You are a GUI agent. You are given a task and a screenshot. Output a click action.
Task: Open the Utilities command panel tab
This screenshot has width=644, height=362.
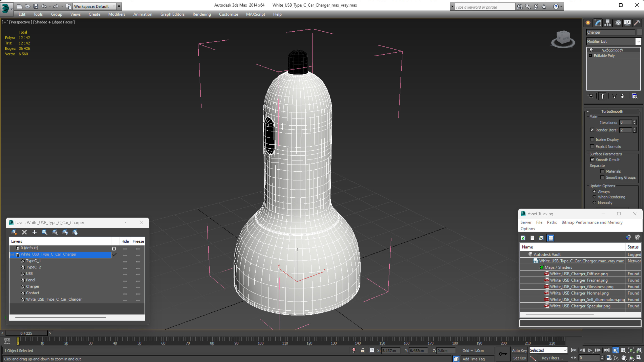(x=637, y=23)
